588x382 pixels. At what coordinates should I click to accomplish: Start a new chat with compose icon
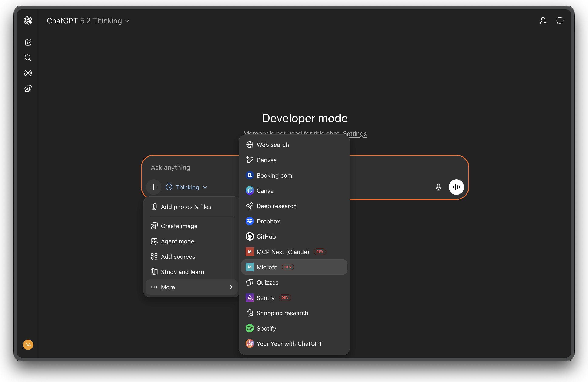click(28, 42)
